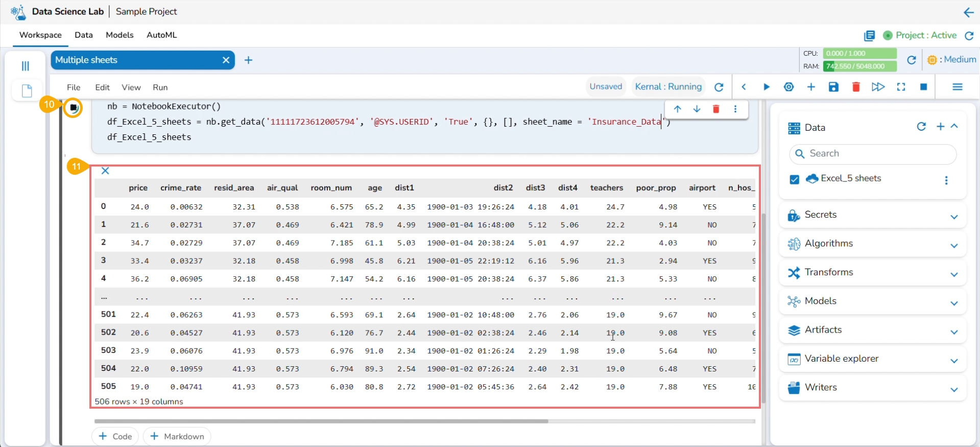Restart the kernel refresh icon
Screen dimensions: 980x447
pos(719,87)
